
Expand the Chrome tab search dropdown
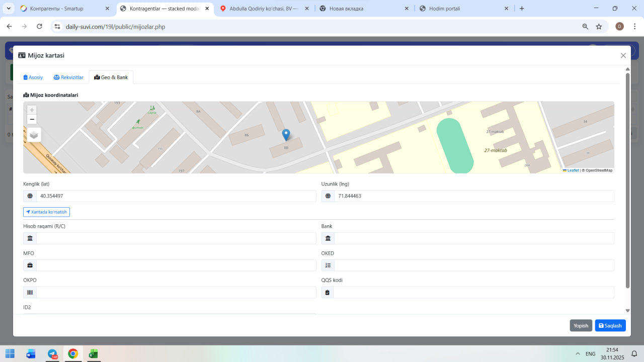pyautogui.click(x=9, y=9)
